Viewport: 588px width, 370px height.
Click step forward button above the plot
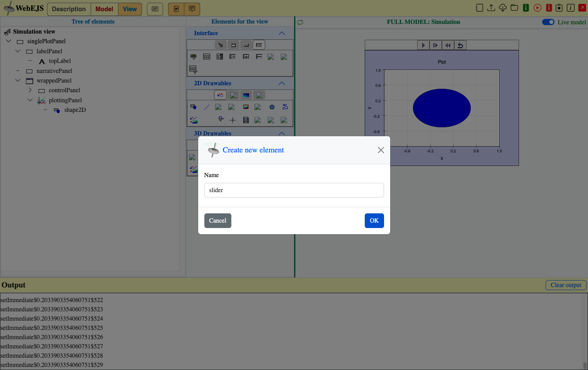click(x=435, y=45)
